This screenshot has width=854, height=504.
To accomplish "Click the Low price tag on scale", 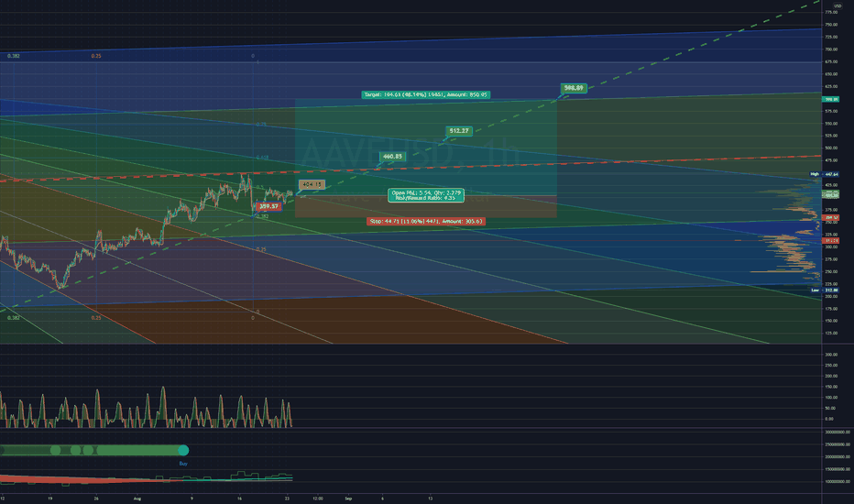I will (x=825, y=290).
